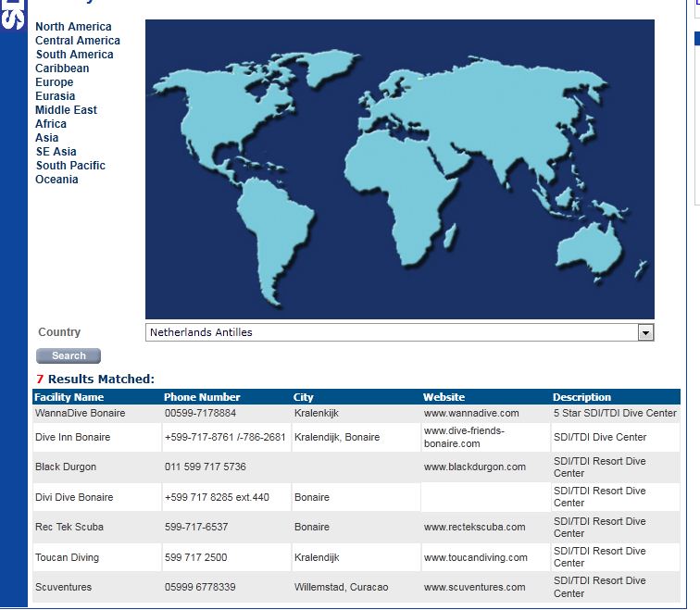700x610 pixels.
Task: Click the Website column header
Action: pyautogui.click(x=444, y=397)
